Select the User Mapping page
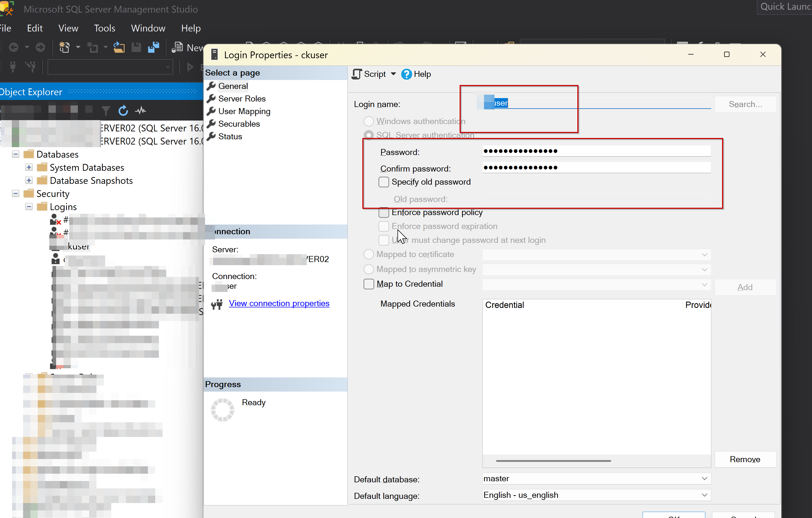The image size is (812, 518). 244,111
